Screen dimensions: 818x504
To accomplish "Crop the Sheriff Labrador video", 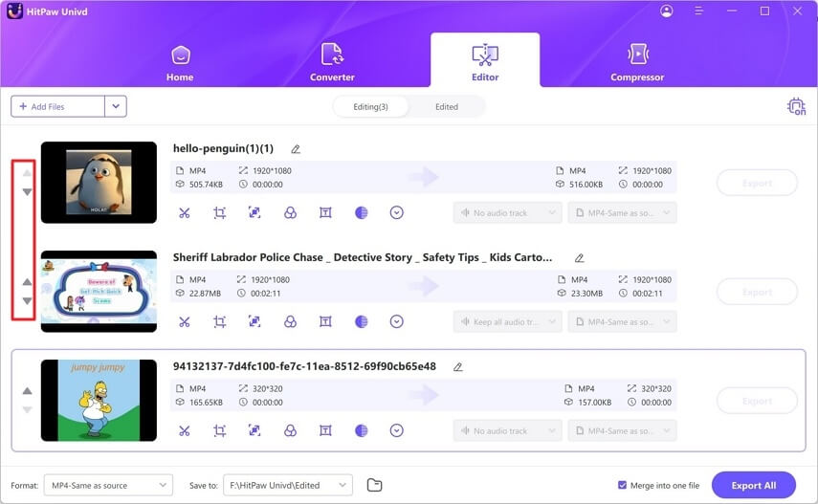I will click(x=220, y=322).
